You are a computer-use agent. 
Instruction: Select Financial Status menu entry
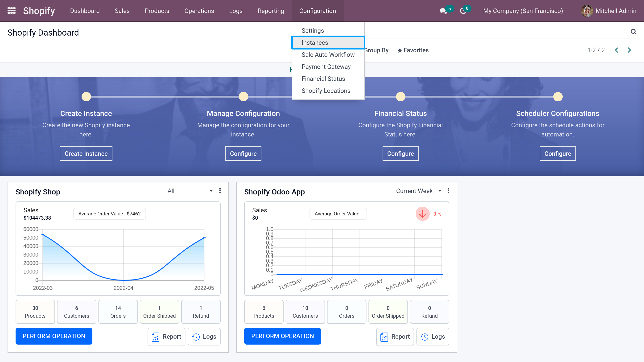coord(328,78)
